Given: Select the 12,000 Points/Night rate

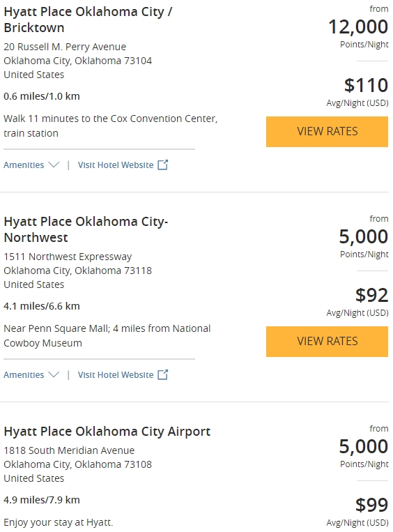Looking at the screenshot, I should pos(358,33).
